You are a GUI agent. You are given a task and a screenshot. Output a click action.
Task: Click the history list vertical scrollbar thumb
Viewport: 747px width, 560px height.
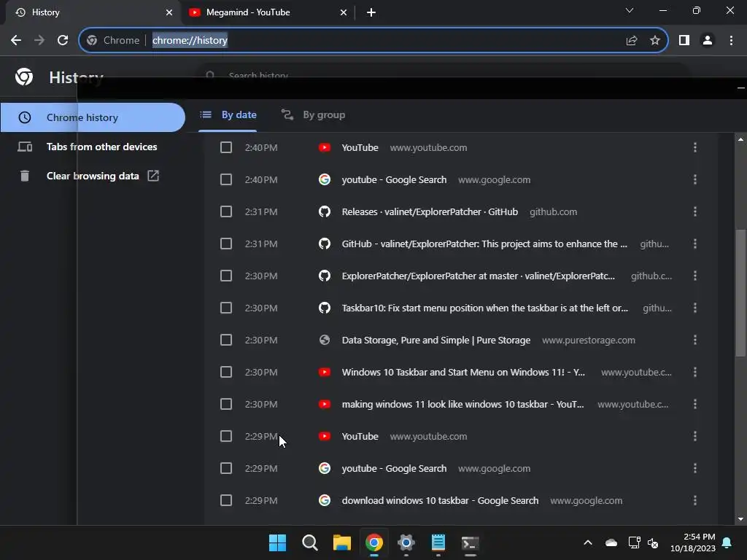pyautogui.click(x=740, y=292)
